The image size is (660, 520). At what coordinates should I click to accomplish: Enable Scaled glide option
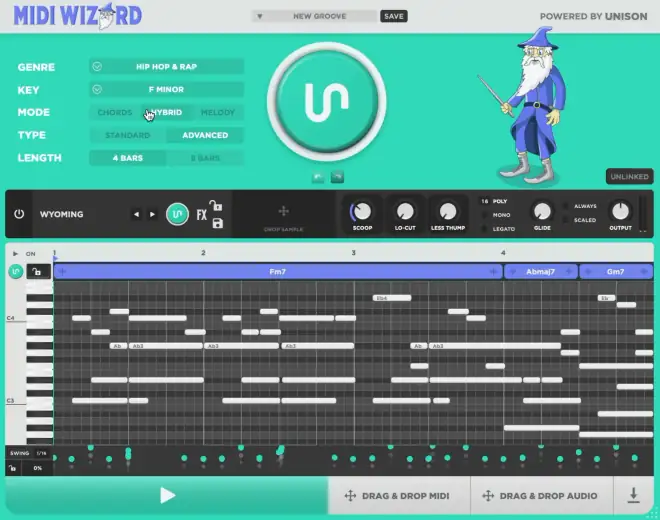585,220
